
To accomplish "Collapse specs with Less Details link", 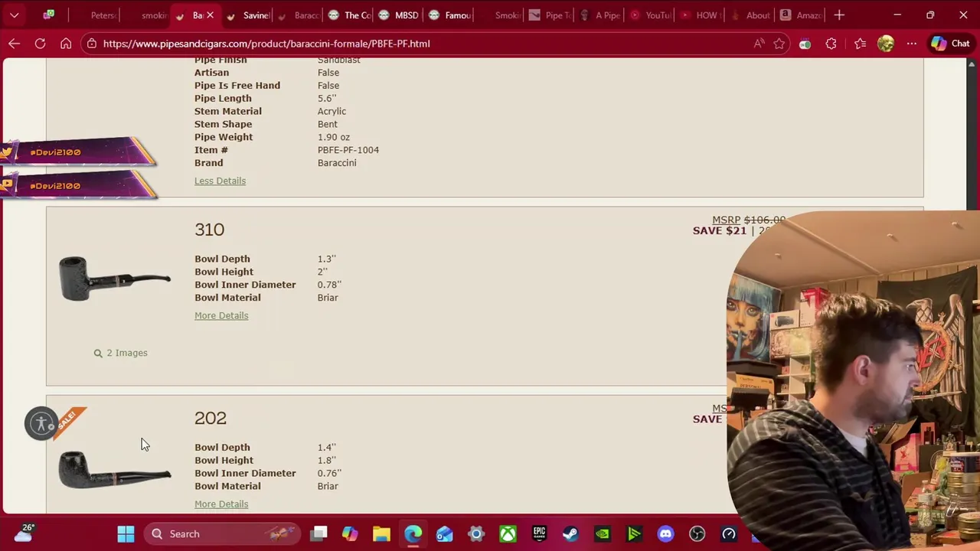I will click(x=220, y=181).
